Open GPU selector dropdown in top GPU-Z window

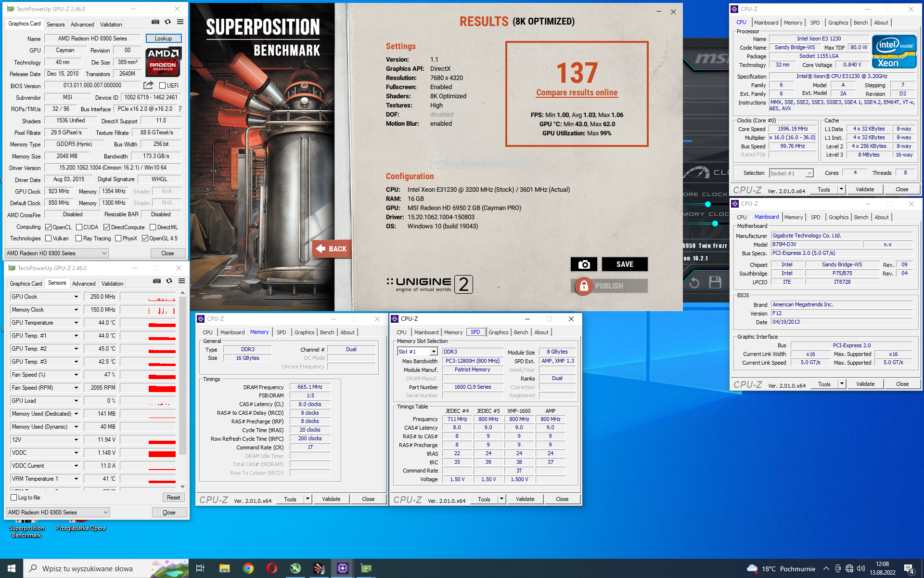[57, 253]
